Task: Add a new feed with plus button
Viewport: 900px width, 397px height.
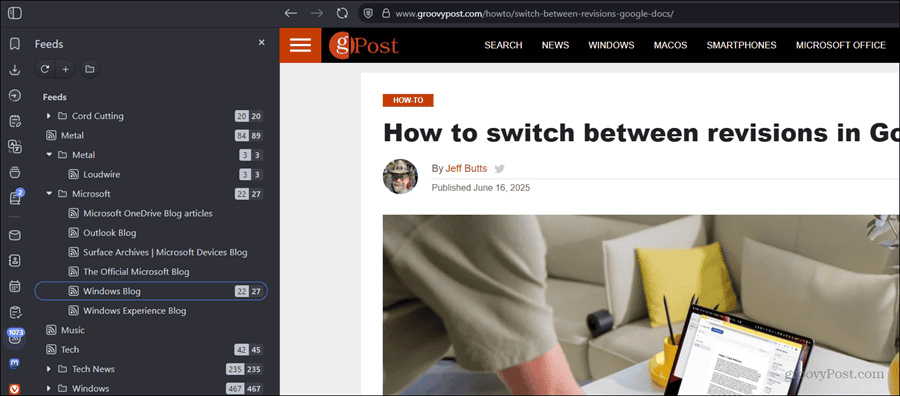Action: 65,69
